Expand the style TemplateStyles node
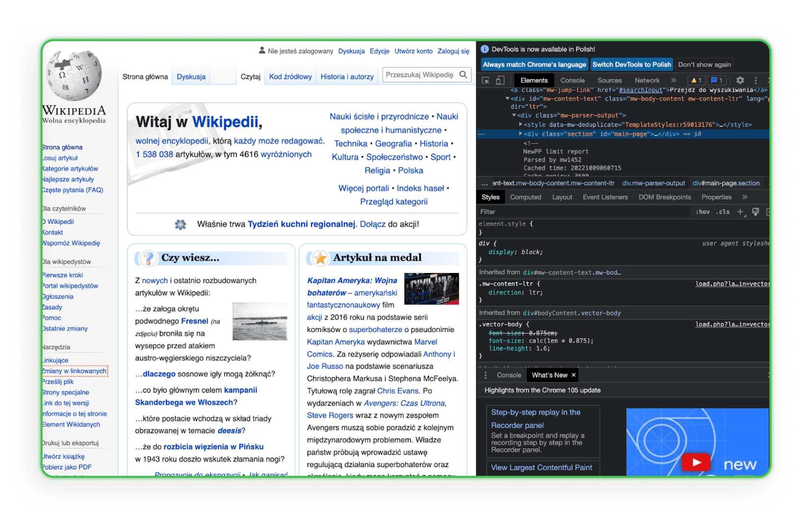812x517 pixels. [521, 125]
